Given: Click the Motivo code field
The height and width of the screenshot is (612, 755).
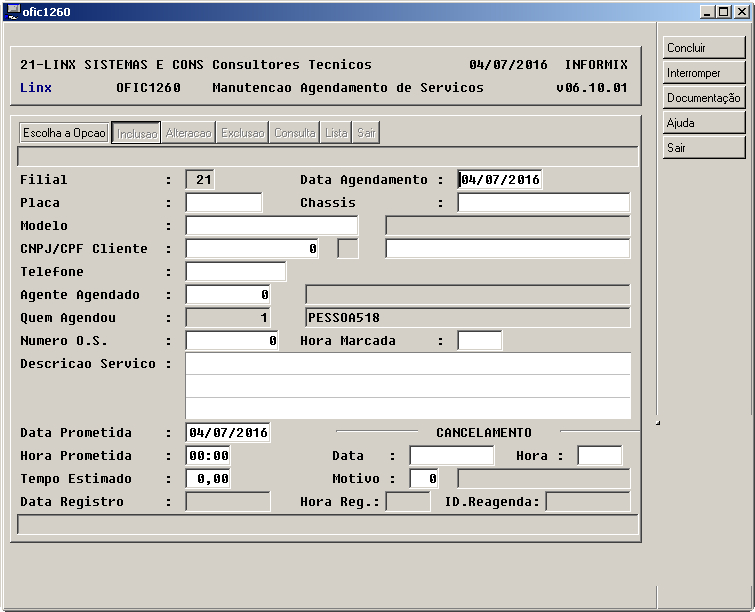Looking at the screenshot, I should [x=424, y=479].
